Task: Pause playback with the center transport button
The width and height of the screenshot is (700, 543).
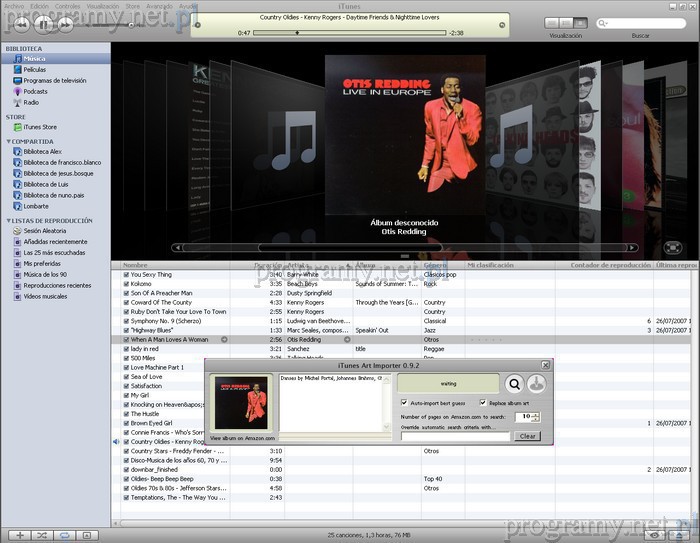Action: 41,23
